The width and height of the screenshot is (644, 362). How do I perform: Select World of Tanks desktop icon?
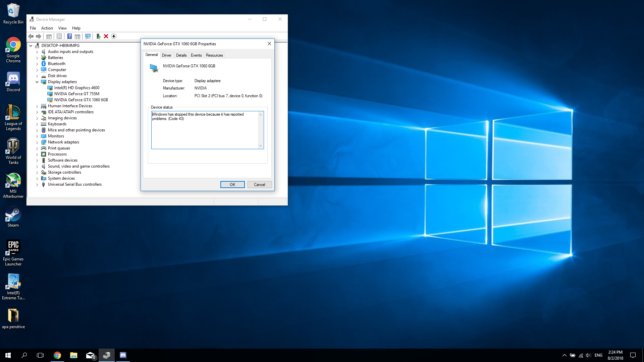pos(13,152)
